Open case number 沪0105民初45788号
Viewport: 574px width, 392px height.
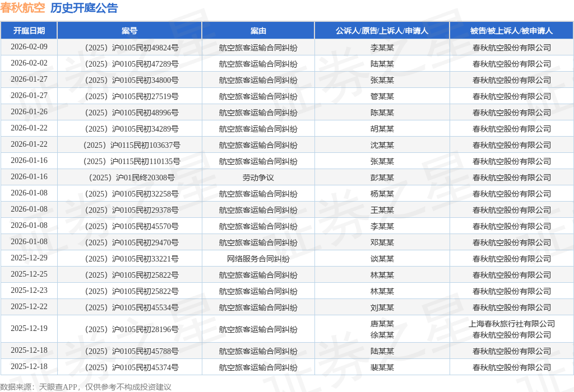tap(131, 351)
